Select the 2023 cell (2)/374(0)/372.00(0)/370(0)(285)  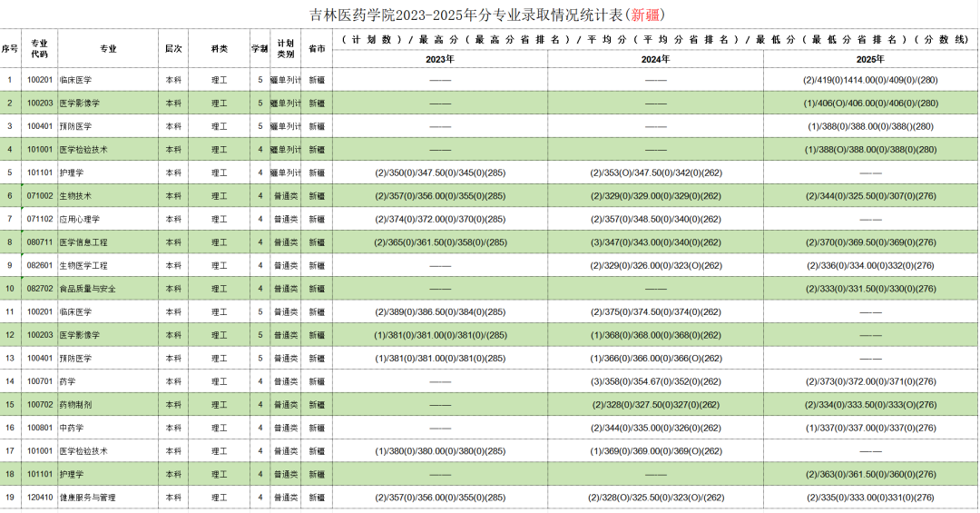440,219
